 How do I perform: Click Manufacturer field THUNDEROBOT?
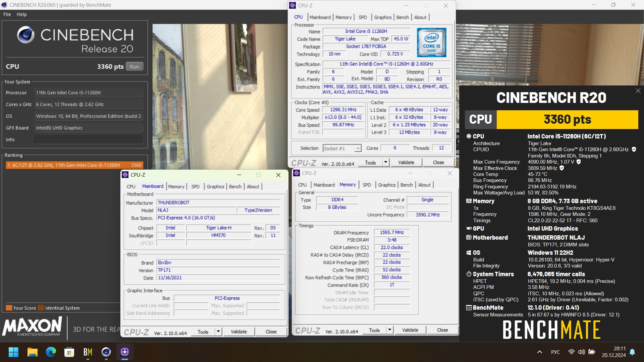tap(218, 203)
